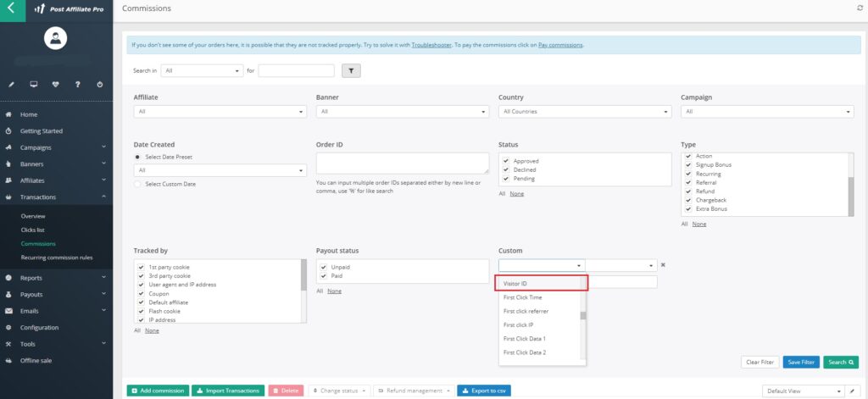Screen dimensions: 868x399
Task: Open the Affiliate filter dropdown
Action: [220, 112]
